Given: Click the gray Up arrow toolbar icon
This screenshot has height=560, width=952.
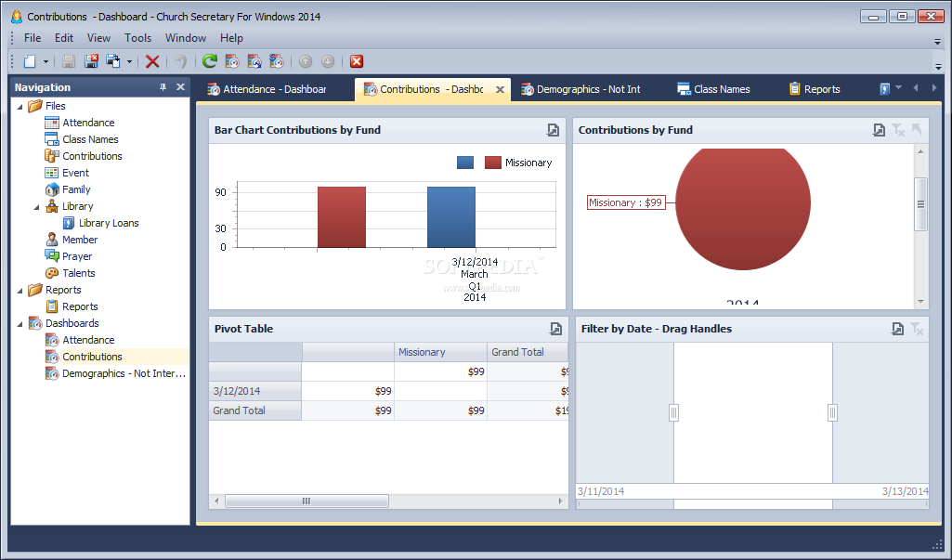Looking at the screenshot, I should [x=306, y=61].
